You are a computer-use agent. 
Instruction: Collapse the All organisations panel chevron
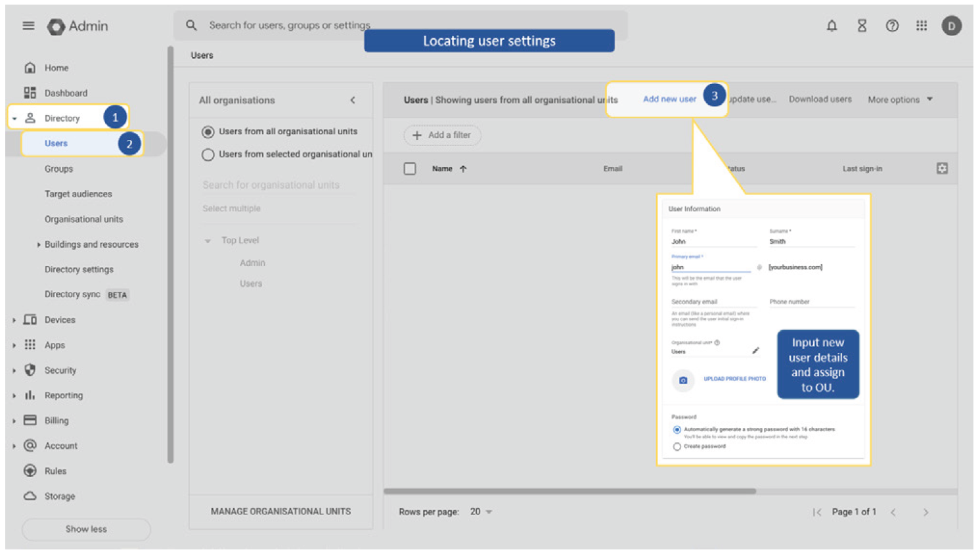coord(353,100)
